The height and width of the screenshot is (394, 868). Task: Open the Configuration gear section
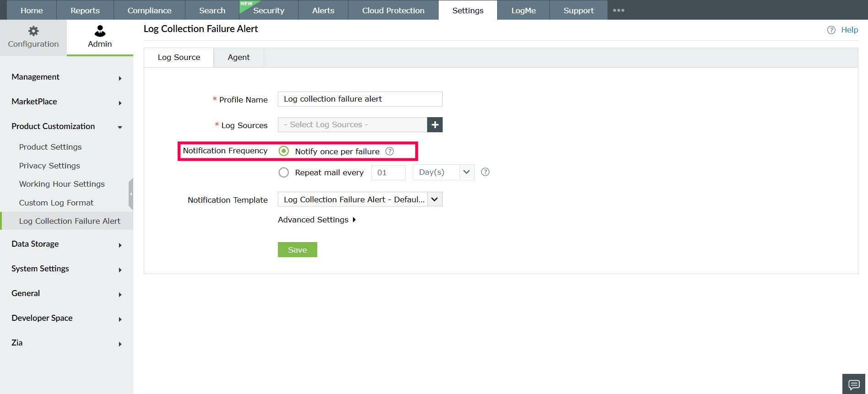coord(33,38)
